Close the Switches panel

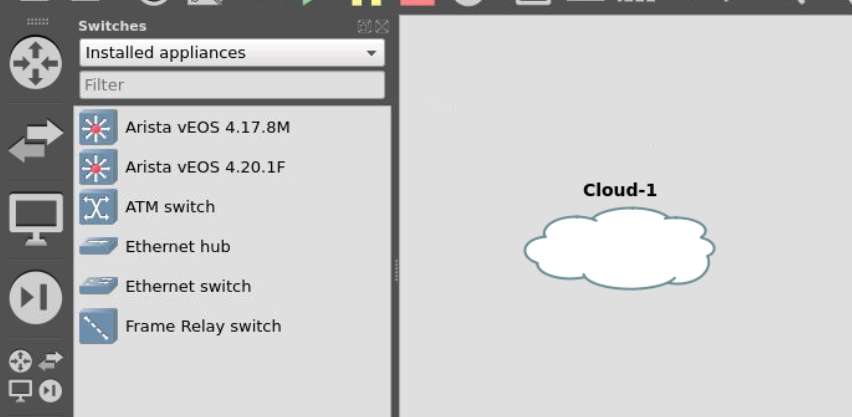point(381,27)
